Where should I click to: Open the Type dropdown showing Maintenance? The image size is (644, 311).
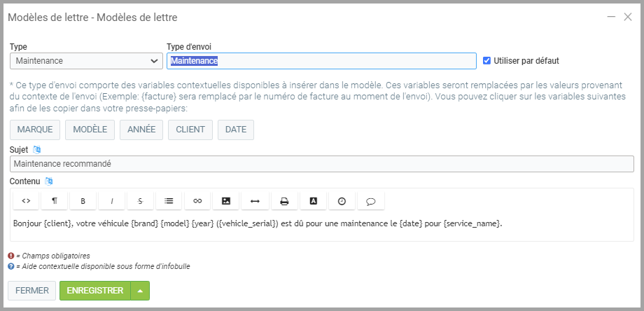point(87,61)
